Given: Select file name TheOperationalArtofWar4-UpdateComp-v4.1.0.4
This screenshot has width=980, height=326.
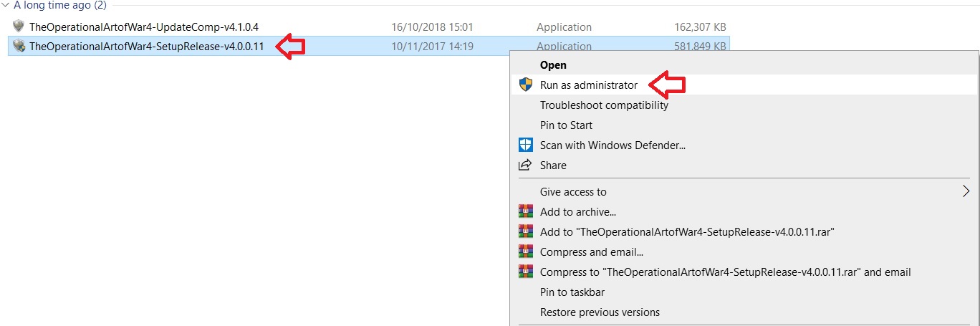Looking at the screenshot, I should tap(144, 27).
